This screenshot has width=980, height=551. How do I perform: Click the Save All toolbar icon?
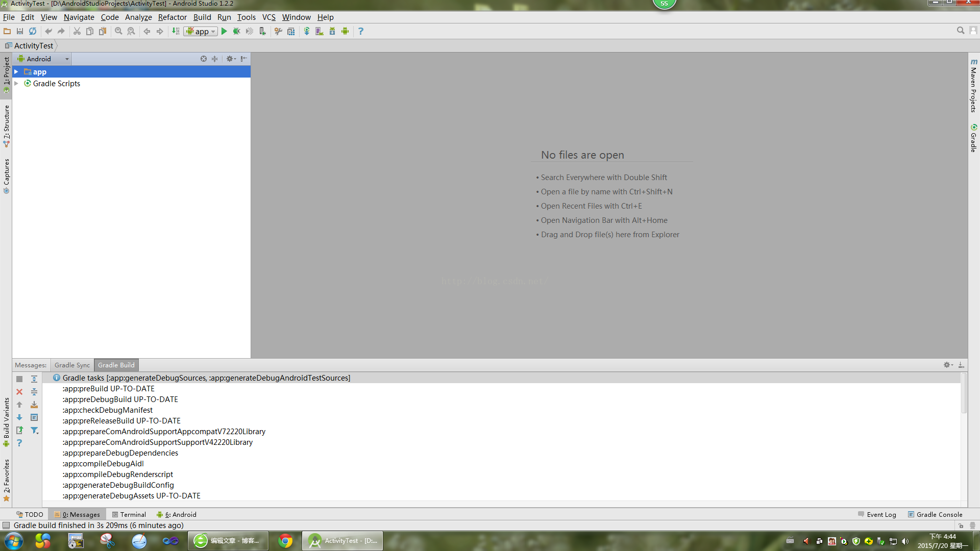(20, 31)
